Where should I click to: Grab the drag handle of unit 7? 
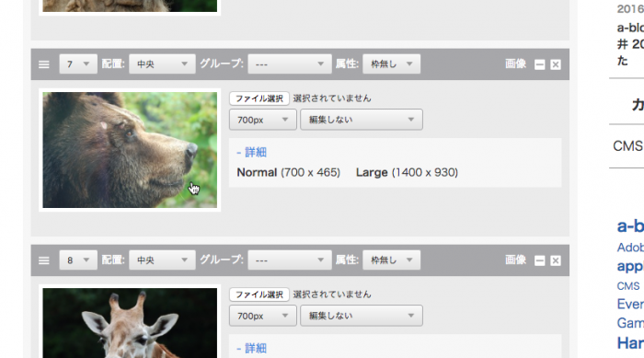(44, 64)
